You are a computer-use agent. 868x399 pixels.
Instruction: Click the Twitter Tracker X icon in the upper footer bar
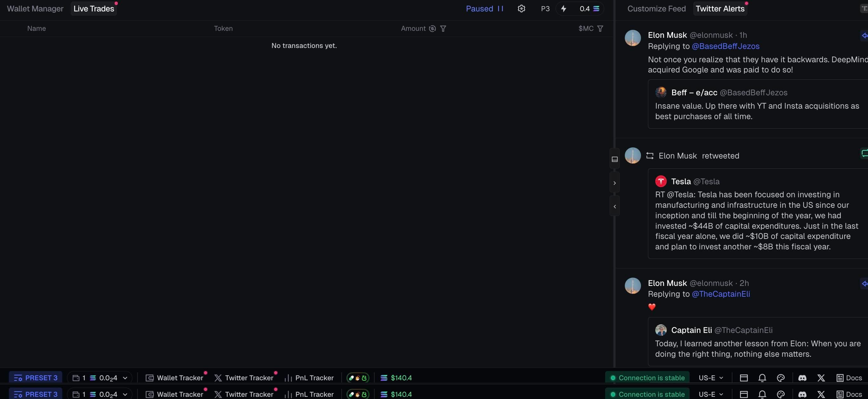[218, 378]
